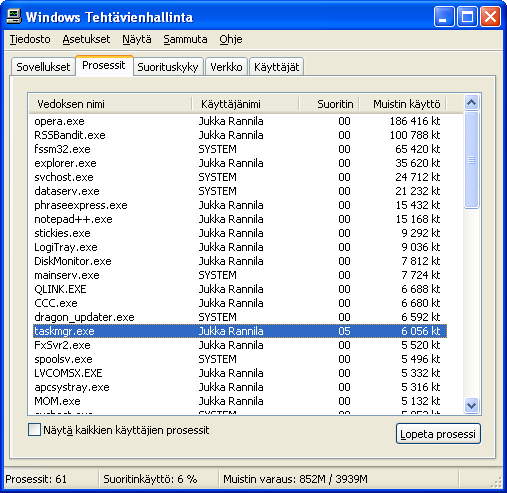Select the LogiTray.exe process
This screenshot has width=507, height=493.
pyautogui.click(x=240, y=247)
